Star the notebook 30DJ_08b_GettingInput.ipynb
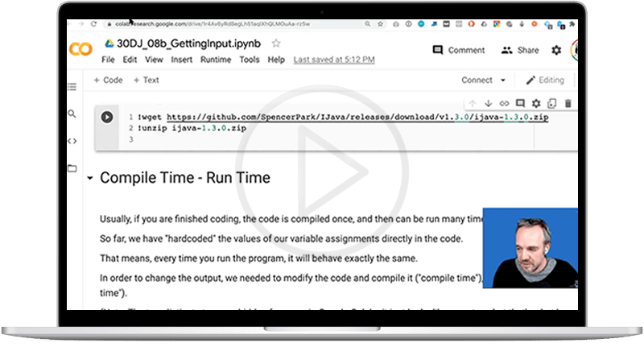The width and height of the screenshot is (644, 347). tap(276, 43)
